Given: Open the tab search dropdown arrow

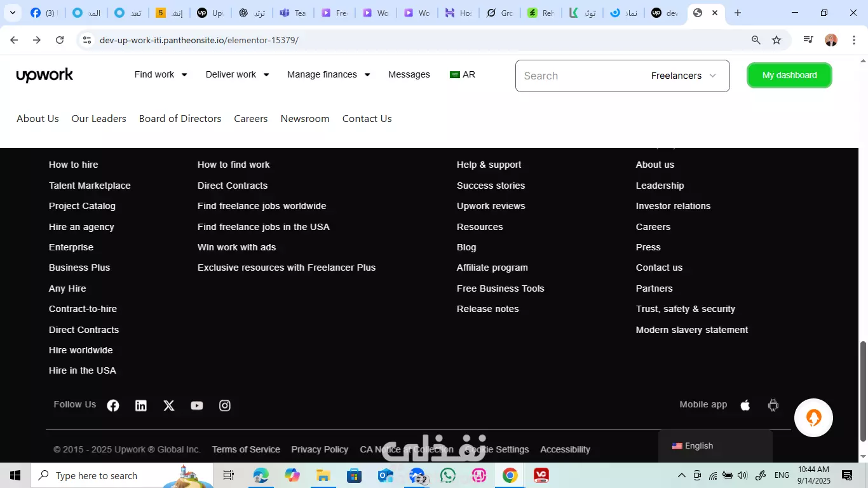Looking at the screenshot, I should [12, 13].
